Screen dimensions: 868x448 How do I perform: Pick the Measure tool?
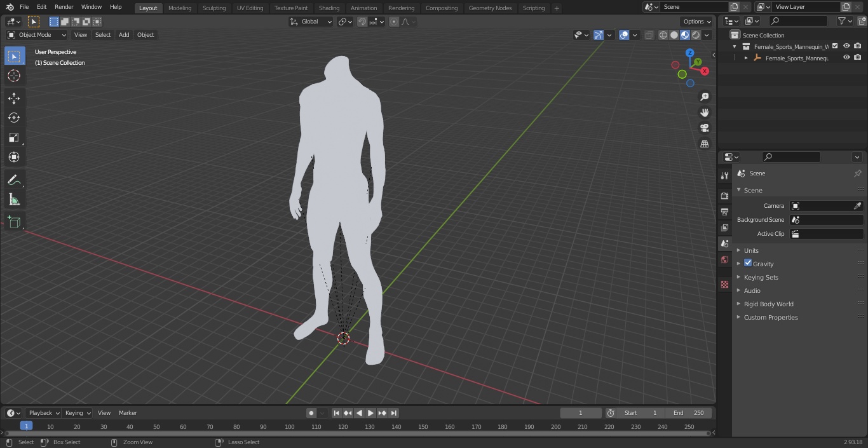click(14, 200)
